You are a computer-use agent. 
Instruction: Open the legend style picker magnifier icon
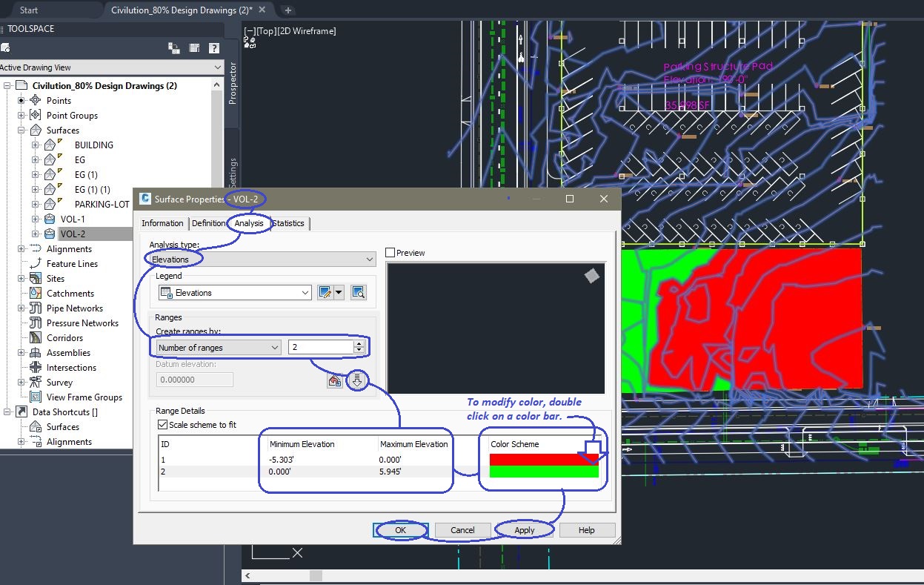(x=359, y=292)
